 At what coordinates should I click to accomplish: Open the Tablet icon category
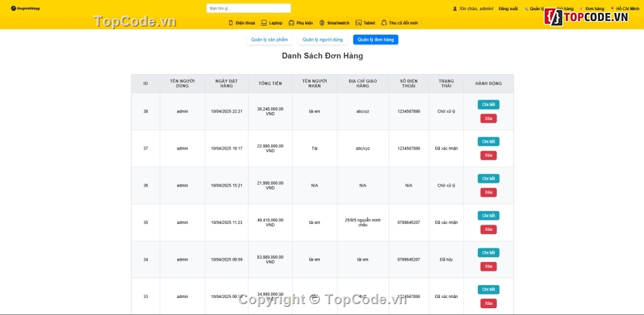pyautogui.click(x=358, y=23)
